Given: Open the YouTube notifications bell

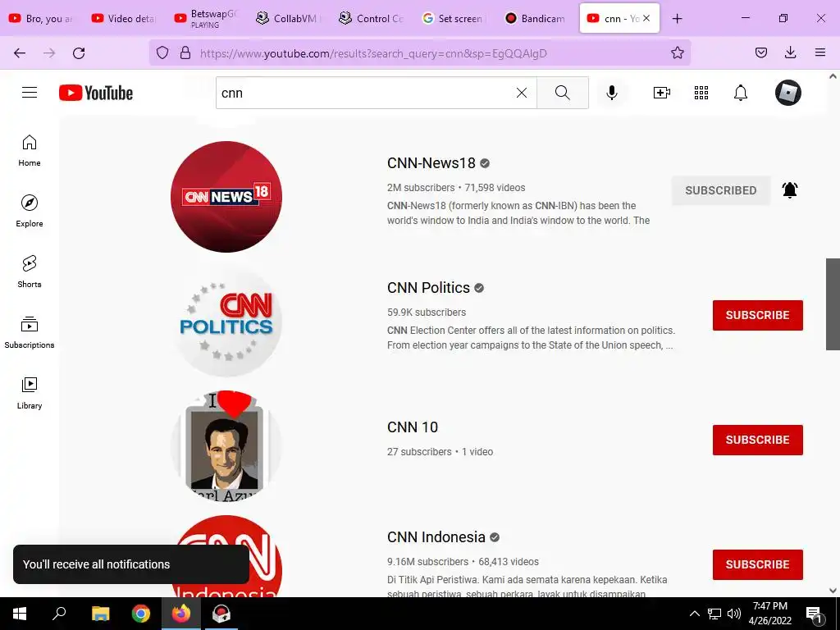Looking at the screenshot, I should click(741, 93).
